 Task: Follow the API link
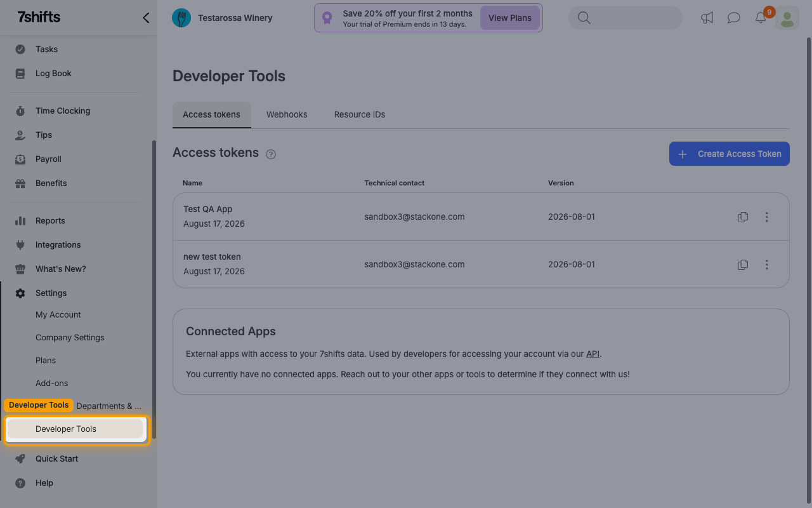(x=593, y=354)
